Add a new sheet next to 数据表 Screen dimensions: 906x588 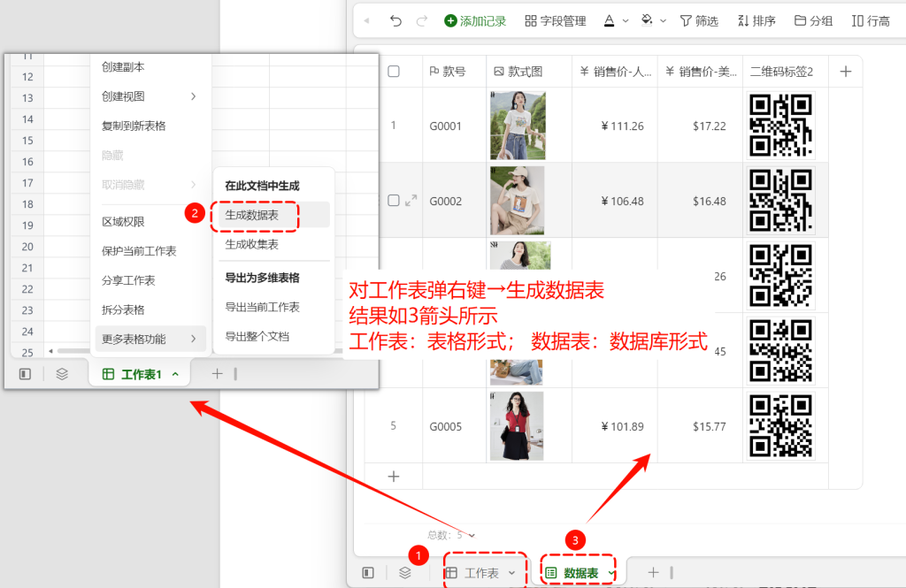pos(653,572)
